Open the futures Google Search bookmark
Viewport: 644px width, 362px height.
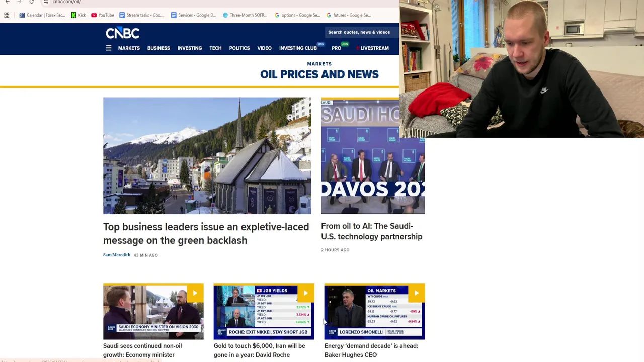pos(349,15)
